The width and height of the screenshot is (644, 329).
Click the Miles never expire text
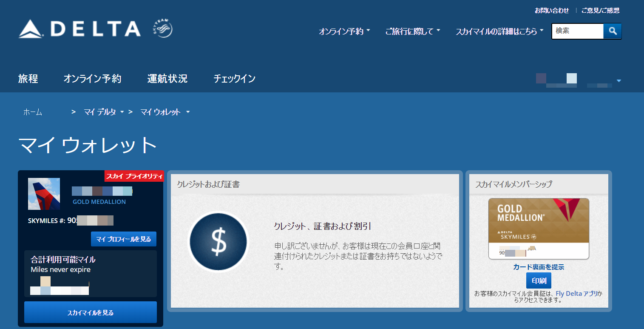coord(60,269)
